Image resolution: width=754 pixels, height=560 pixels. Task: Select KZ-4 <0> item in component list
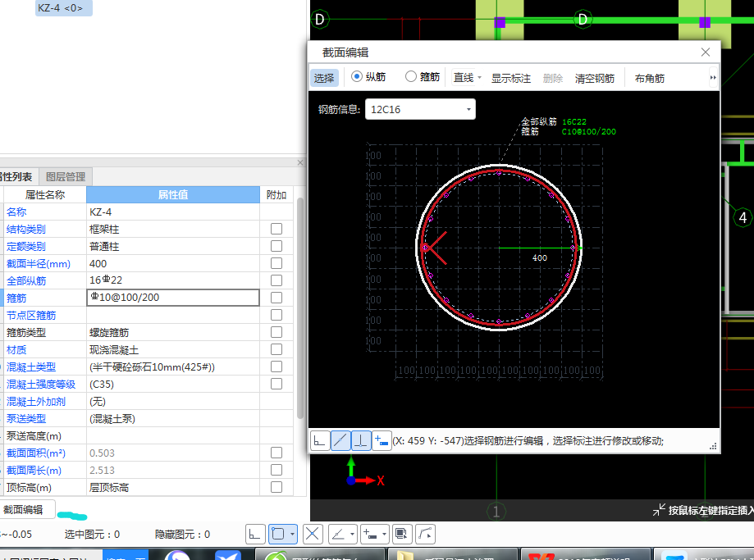point(63,8)
